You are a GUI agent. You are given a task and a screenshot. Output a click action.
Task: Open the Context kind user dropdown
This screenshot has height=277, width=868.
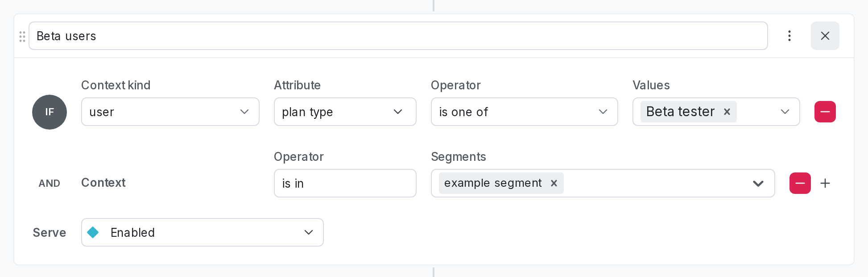(170, 112)
